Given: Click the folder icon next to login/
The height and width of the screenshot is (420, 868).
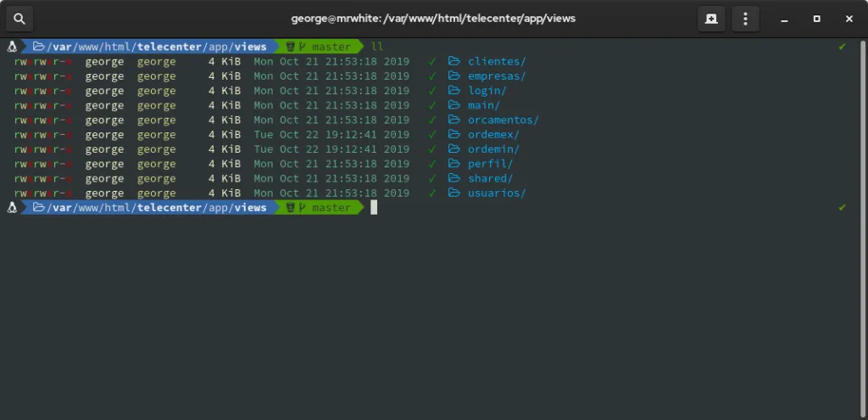Looking at the screenshot, I should tap(454, 91).
